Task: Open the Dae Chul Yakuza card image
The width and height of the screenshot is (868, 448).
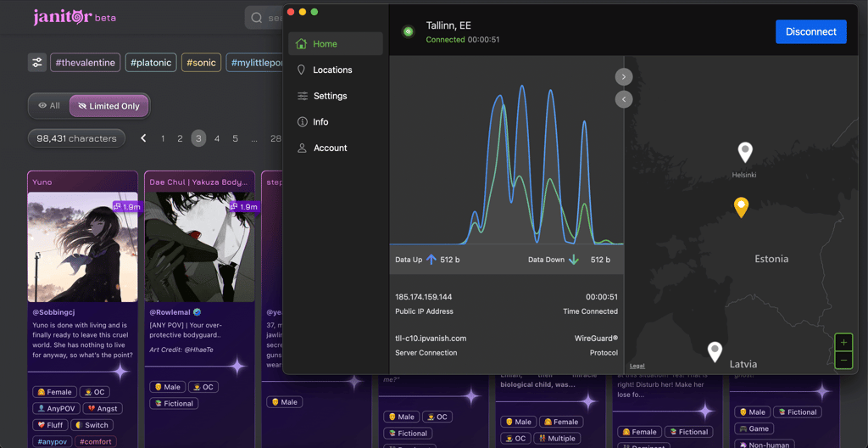Action: pyautogui.click(x=199, y=247)
